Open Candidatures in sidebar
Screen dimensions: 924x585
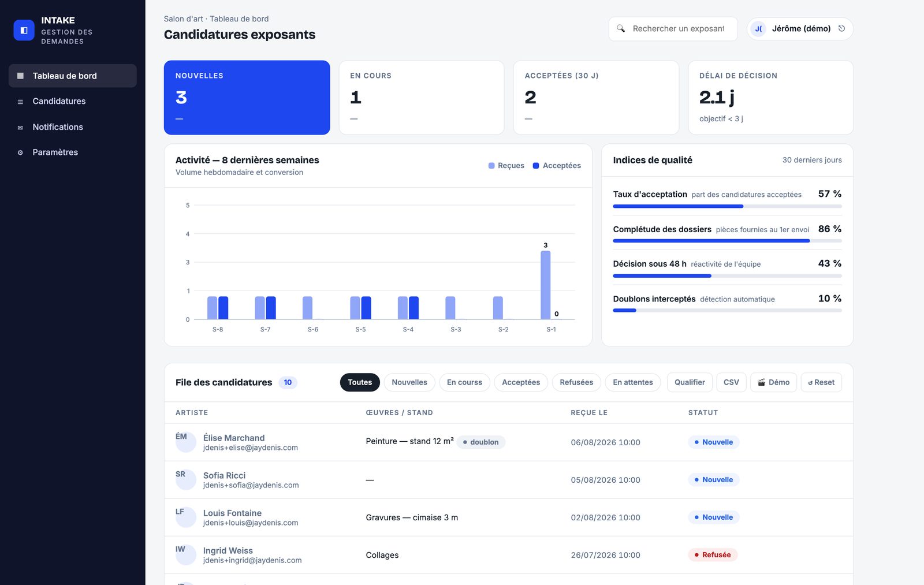(73, 101)
